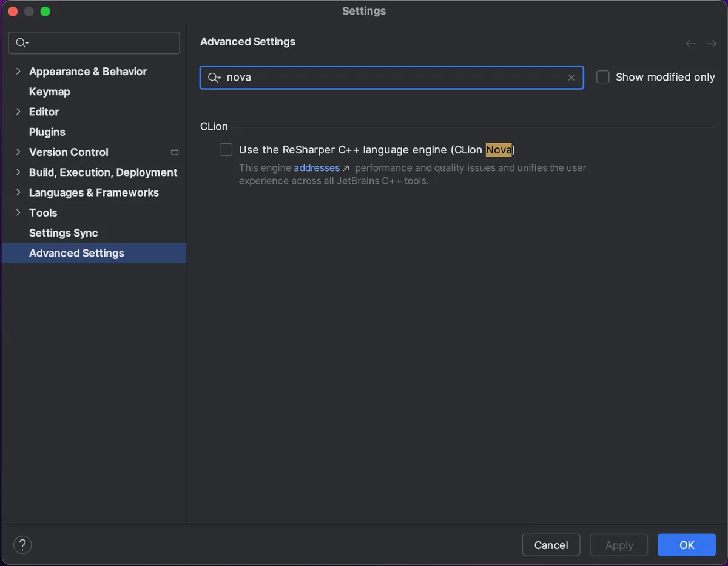Viewport: 728px width, 566px height.
Task: Zoom the Settings window with green button
Action: coord(45,11)
